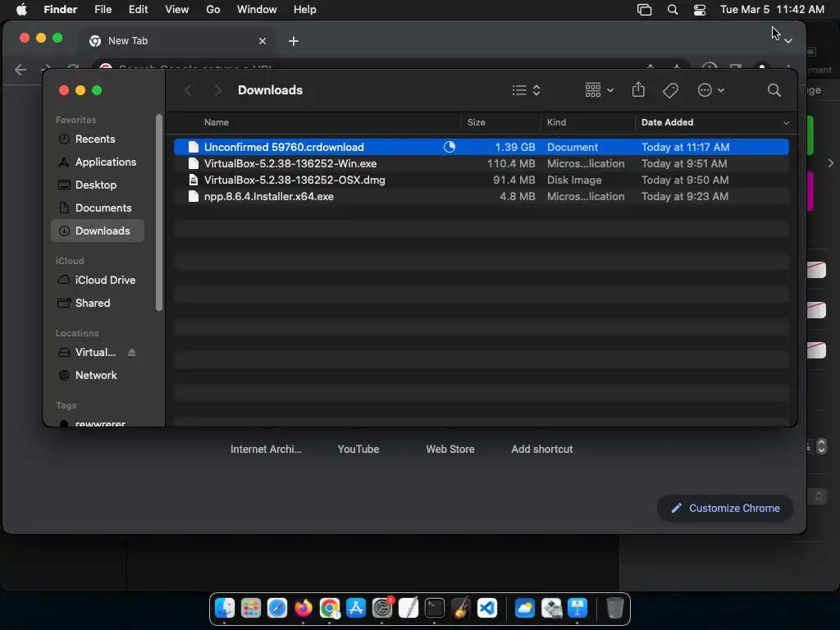This screenshot has width=840, height=630.
Task: Open Network in Finder sidebar
Action: click(x=98, y=376)
